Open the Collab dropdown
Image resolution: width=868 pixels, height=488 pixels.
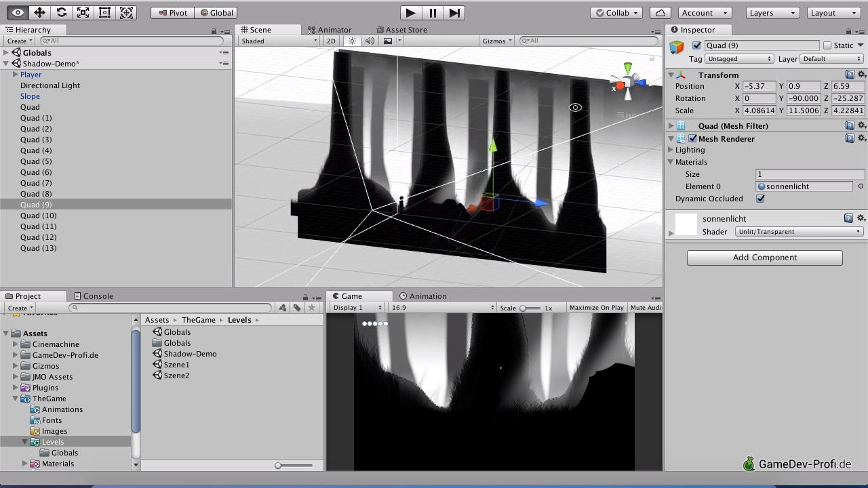point(616,12)
